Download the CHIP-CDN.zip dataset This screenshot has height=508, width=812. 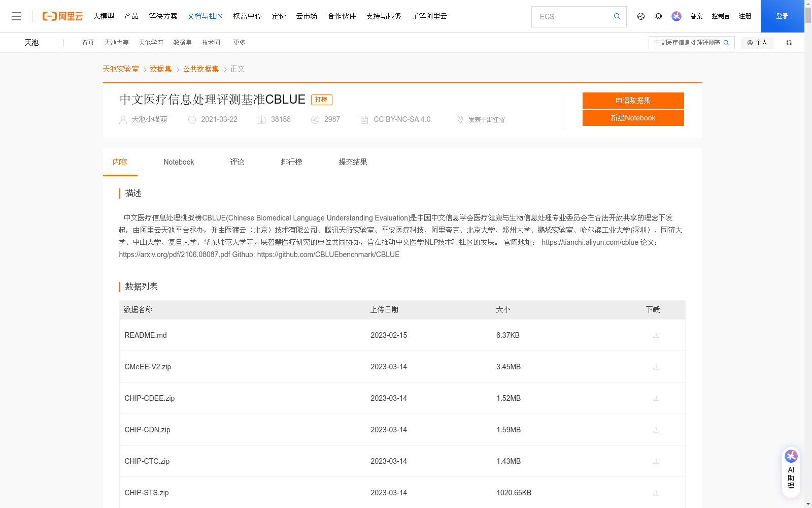pos(656,430)
